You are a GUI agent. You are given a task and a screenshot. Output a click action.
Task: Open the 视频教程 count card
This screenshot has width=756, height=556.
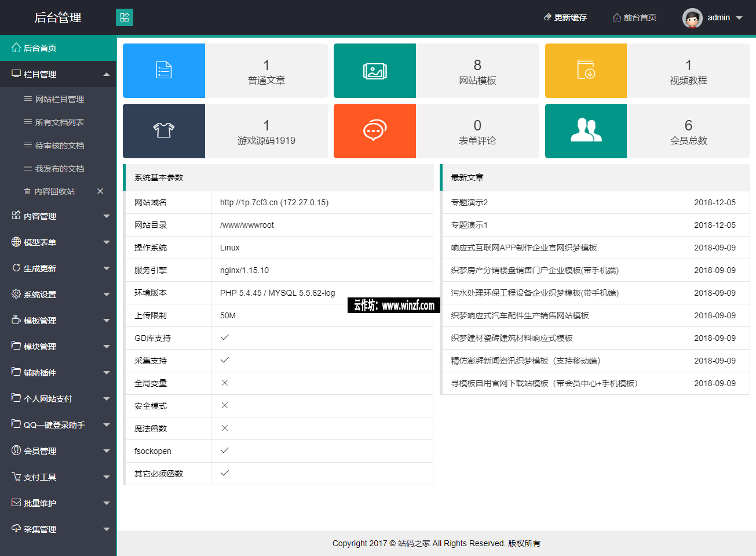point(688,71)
